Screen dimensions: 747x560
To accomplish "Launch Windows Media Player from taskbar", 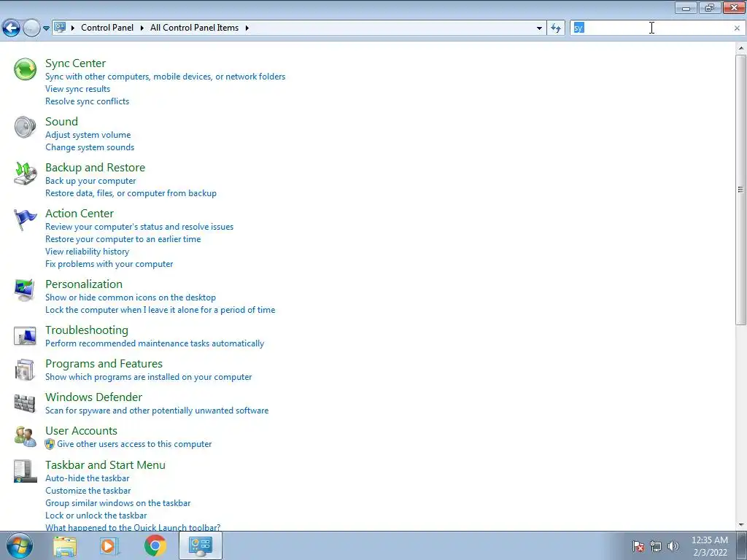I will pos(109,545).
